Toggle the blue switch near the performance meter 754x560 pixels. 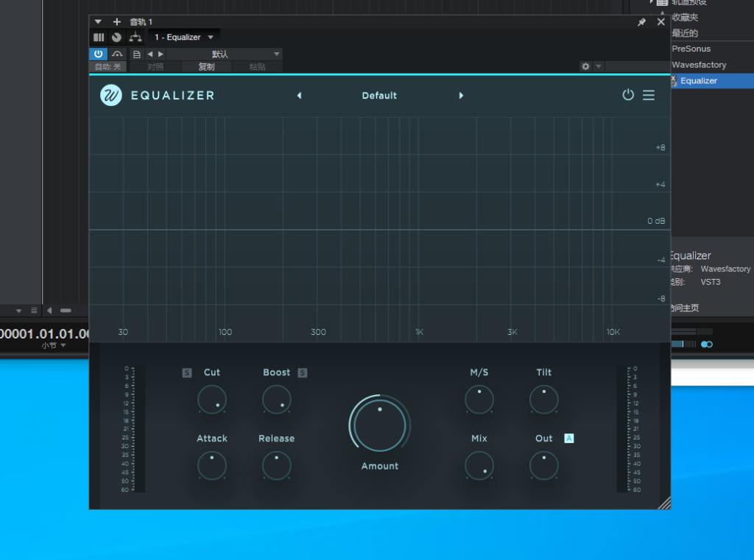[x=706, y=344]
